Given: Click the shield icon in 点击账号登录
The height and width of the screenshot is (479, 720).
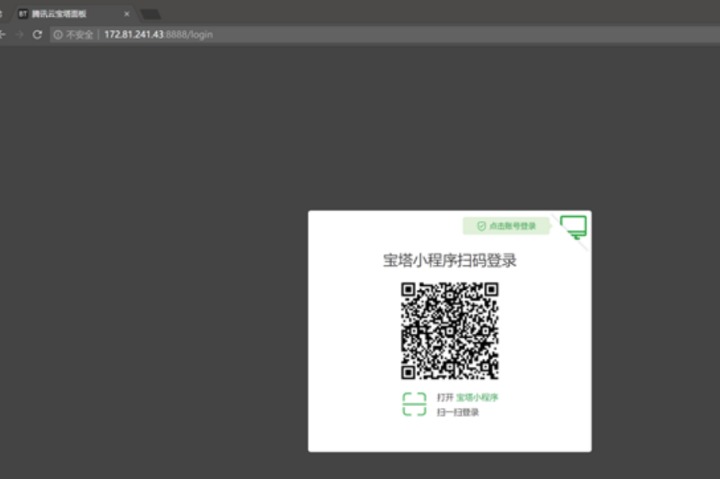Looking at the screenshot, I should (481, 226).
